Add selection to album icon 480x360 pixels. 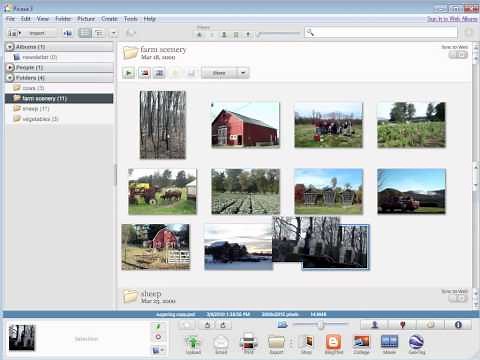tap(158, 350)
